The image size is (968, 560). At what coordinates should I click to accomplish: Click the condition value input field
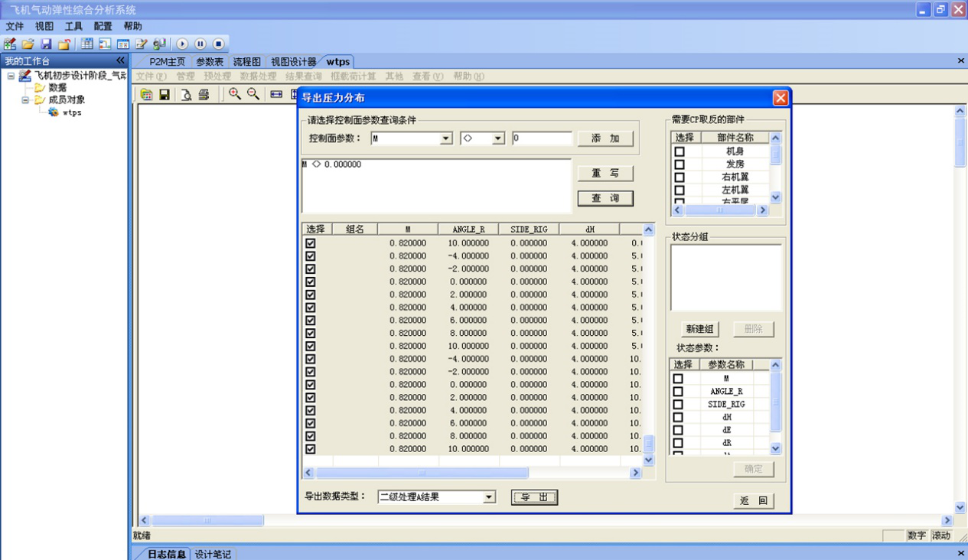[542, 138]
